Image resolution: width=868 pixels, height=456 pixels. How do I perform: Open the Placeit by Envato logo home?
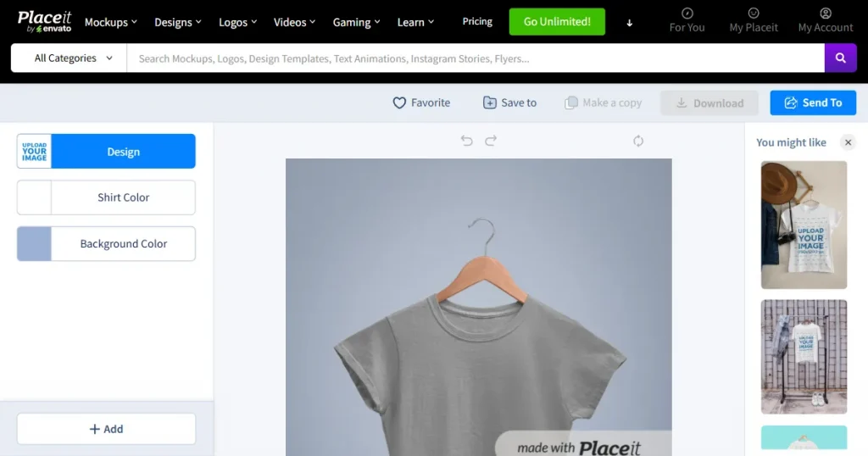tap(44, 21)
